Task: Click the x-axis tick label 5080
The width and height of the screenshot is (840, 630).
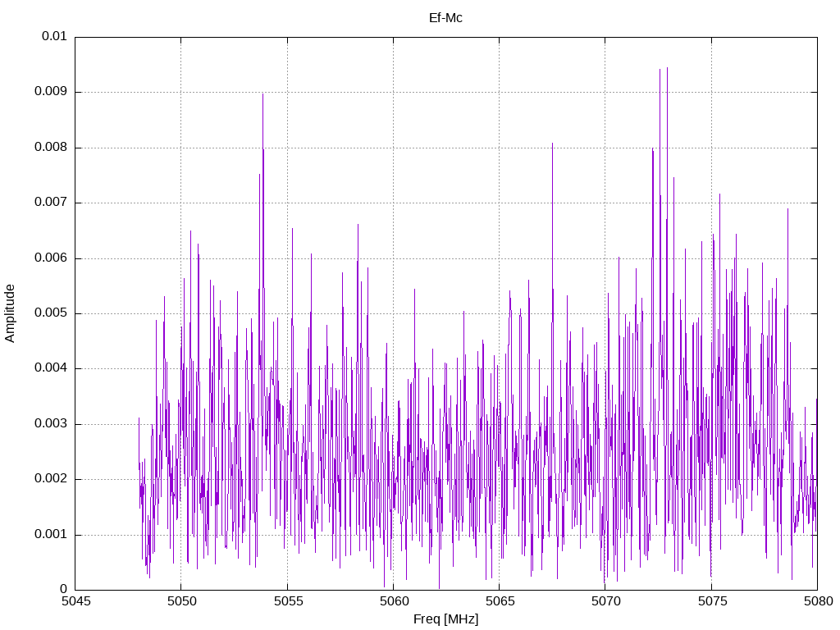Action: pos(818,601)
